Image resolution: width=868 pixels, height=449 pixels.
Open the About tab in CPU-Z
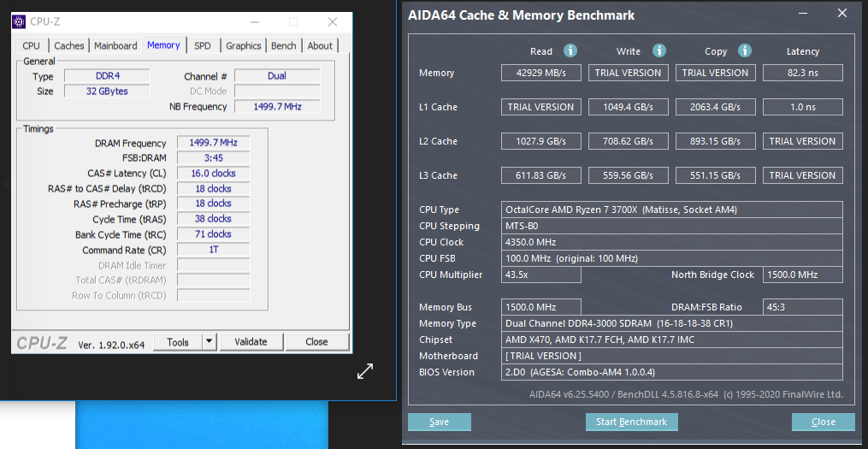click(320, 46)
